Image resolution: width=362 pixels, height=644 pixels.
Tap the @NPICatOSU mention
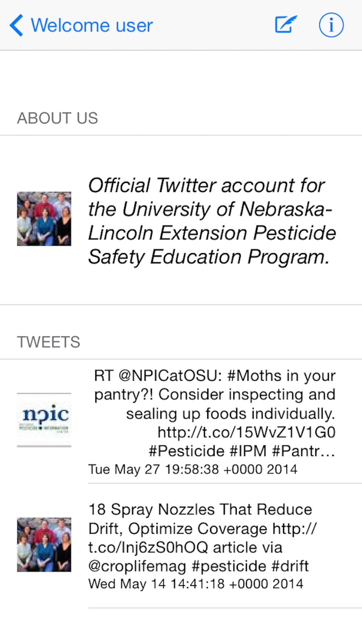(170, 376)
